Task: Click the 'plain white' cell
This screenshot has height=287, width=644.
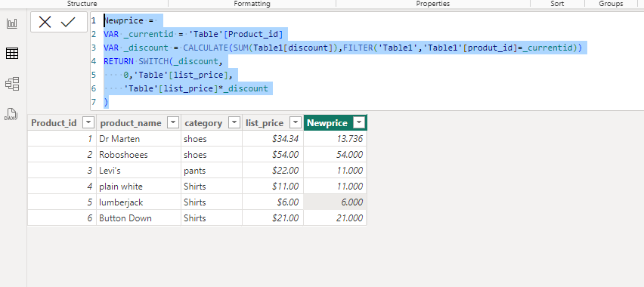Action: pyautogui.click(x=138, y=187)
